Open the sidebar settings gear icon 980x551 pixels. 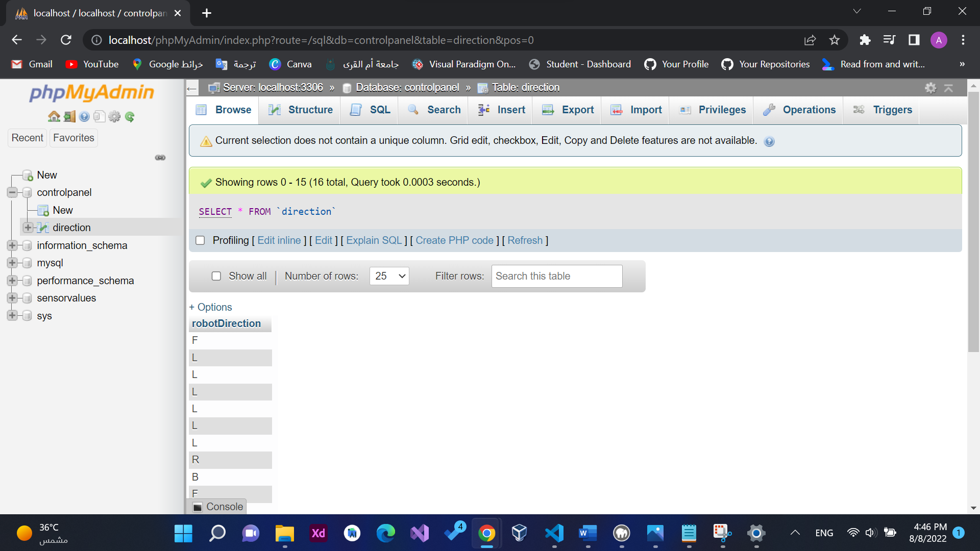click(114, 116)
